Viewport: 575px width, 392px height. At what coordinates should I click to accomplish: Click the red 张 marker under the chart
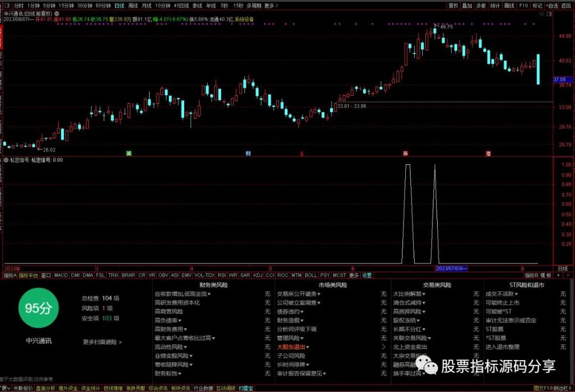pyautogui.click(x=405, y=153)
